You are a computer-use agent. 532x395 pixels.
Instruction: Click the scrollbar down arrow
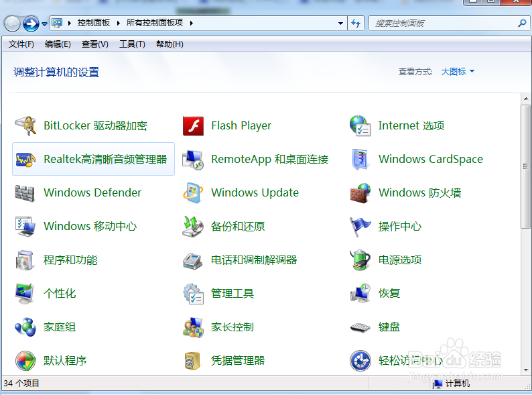pyautogui.click(x=526, y=370)
